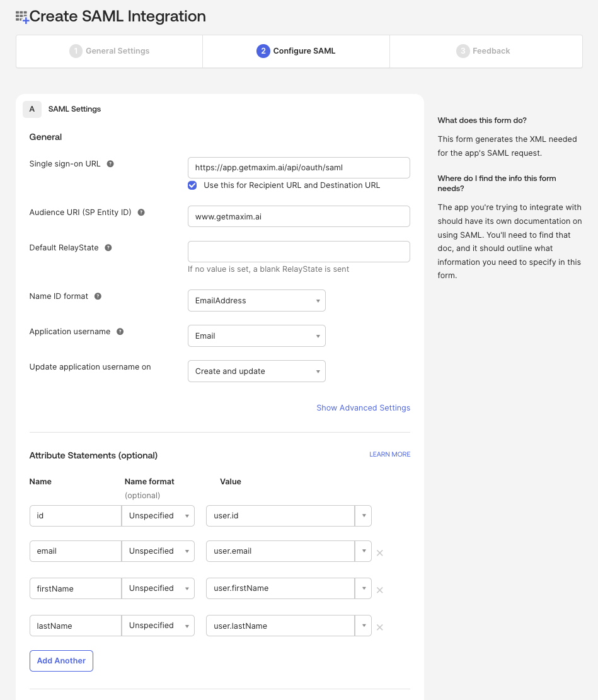Click the app grid icon beside Create SAML Integration
The height and width of the screenshot is (700, 598).
click(x=21, y=16)
